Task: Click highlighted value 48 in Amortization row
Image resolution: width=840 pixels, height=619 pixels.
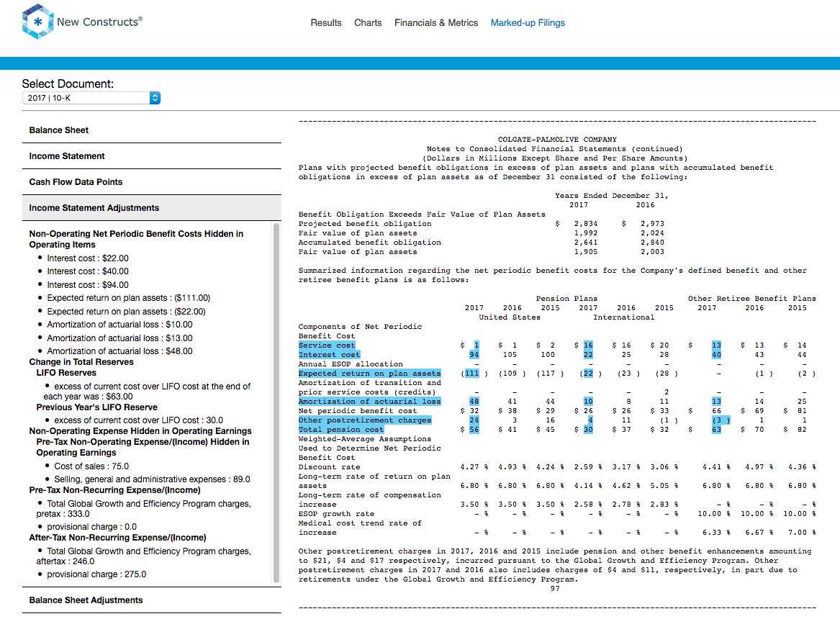Action: [474, 402]
